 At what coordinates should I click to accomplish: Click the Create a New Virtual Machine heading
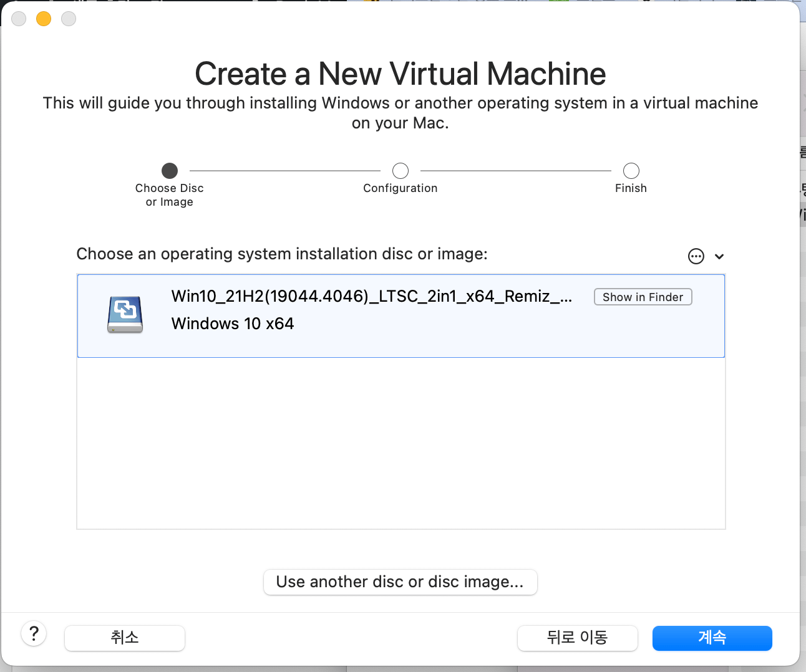tap(401, 74)
